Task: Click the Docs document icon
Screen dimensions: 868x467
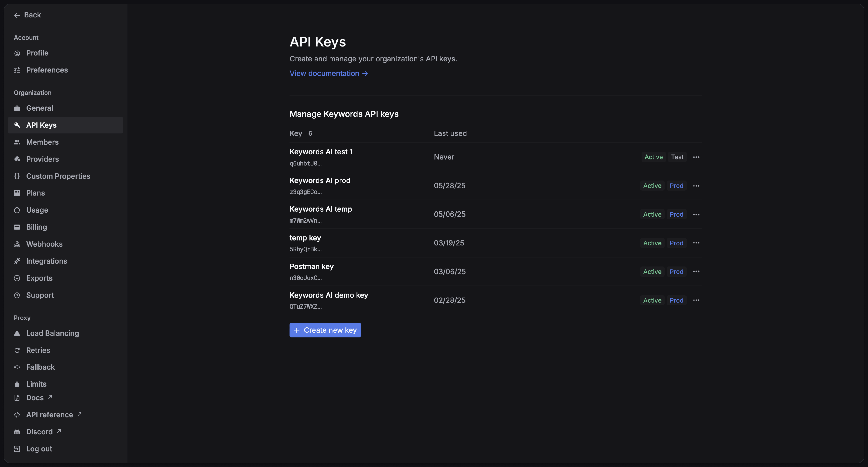Action: pos(17,398)
